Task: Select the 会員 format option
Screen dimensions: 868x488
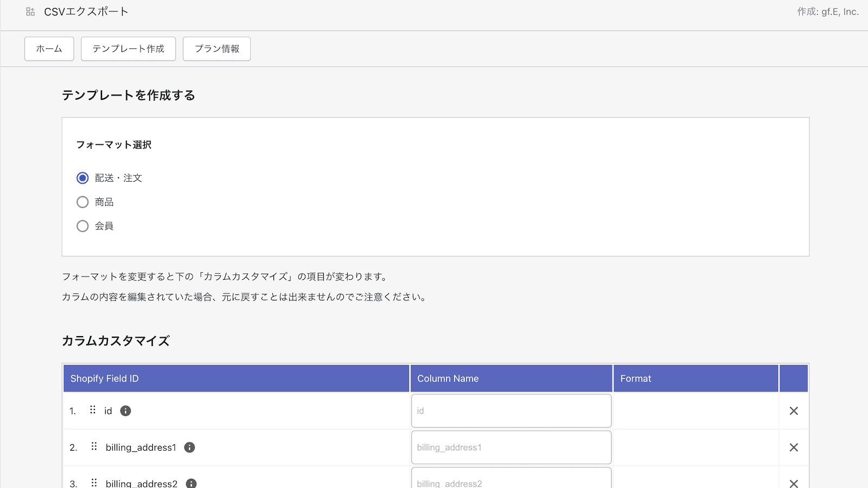Action: [82, 226]
